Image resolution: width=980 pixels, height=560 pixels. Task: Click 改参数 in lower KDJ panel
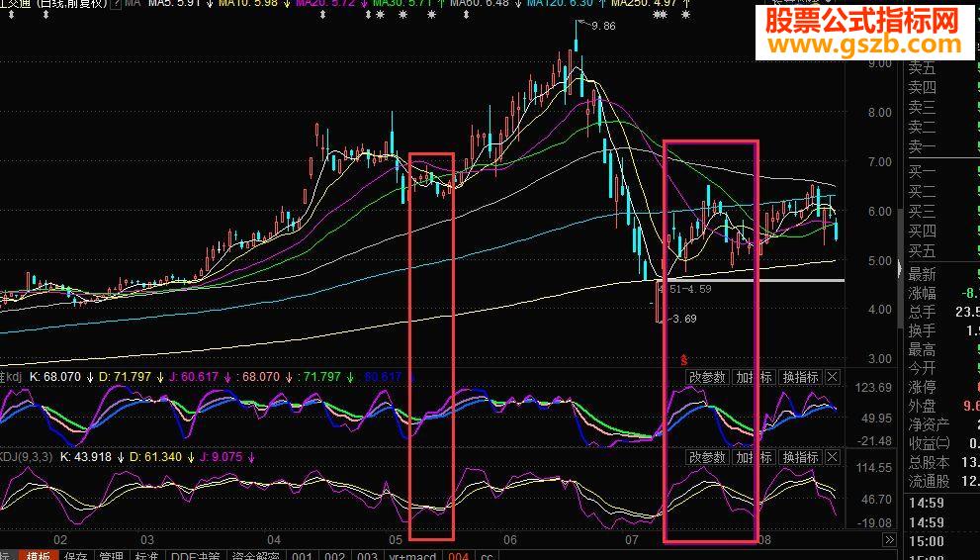(x=707, y=458)
